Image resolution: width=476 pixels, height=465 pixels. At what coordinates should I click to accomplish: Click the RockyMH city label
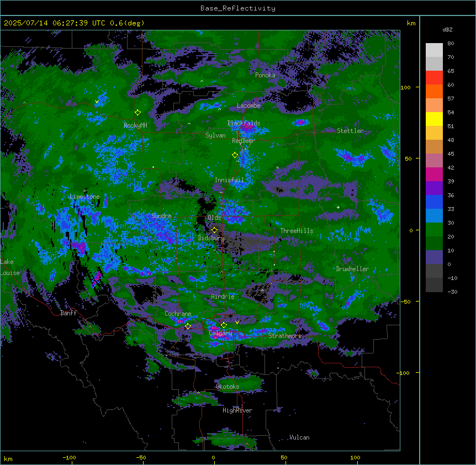tap(135, 125)
